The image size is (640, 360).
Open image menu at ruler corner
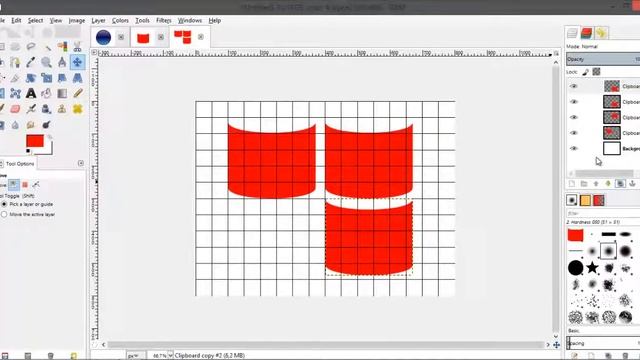[94, 53]
